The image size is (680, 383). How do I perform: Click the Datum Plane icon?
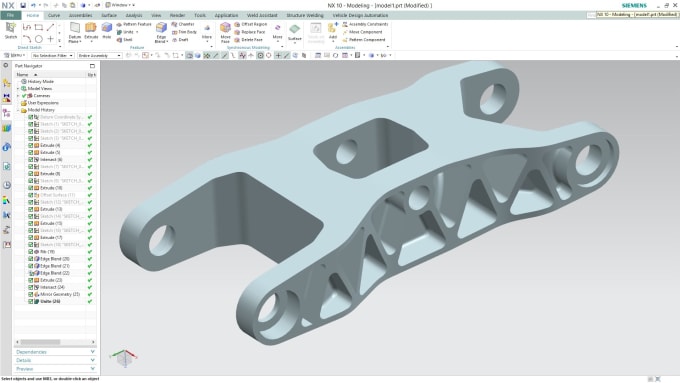75,32
